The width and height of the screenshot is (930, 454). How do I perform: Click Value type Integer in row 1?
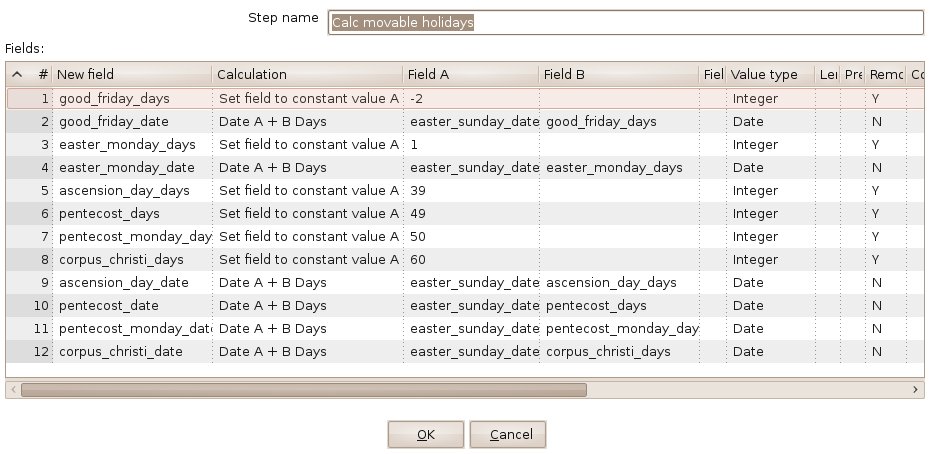pyautogui.click(x=771, y=99)
